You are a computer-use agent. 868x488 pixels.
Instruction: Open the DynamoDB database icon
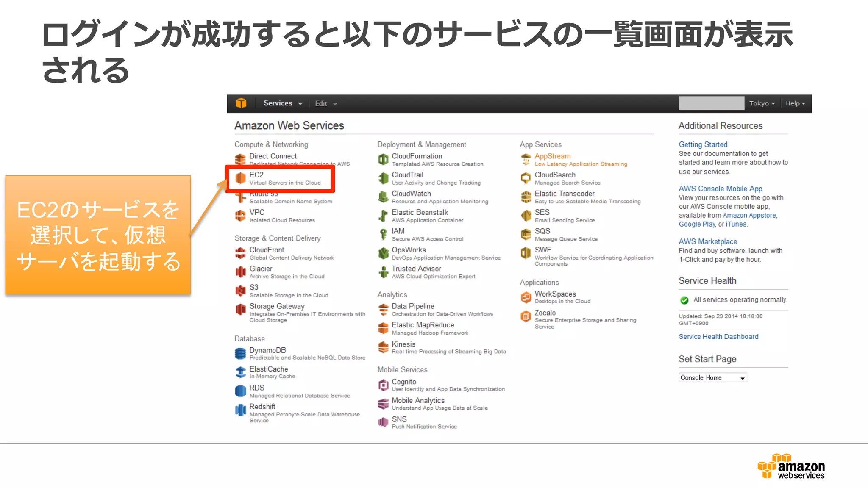pos(240,353)
